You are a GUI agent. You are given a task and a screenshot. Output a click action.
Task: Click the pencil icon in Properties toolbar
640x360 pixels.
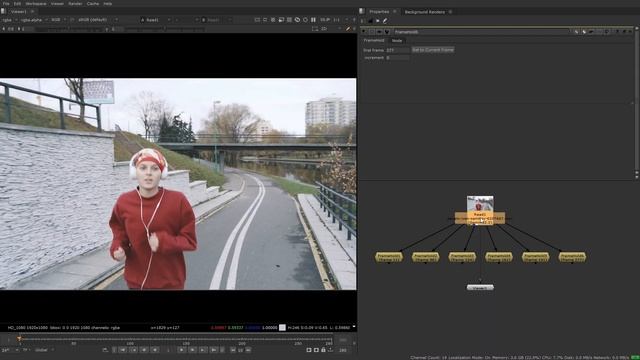[x=384, y=21]
